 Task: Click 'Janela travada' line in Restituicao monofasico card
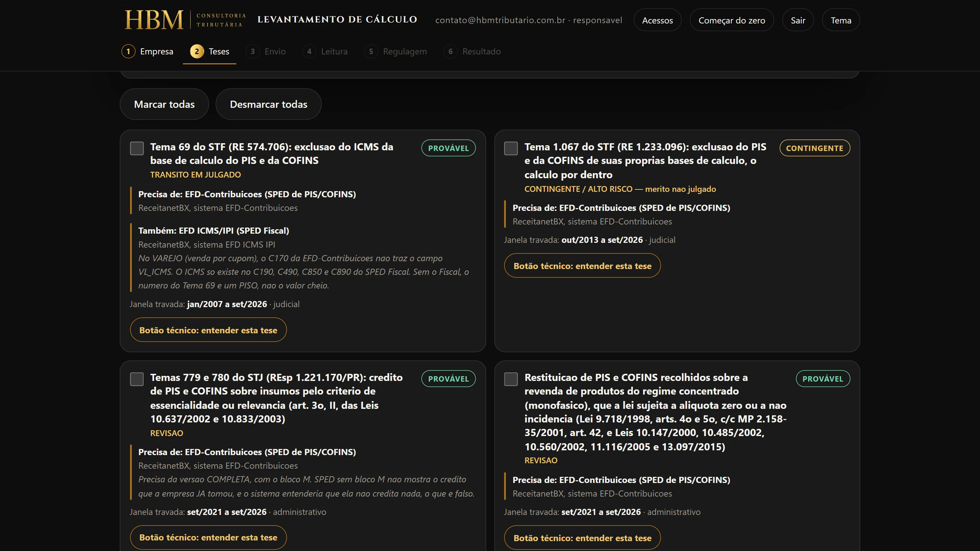click(602, 512)
